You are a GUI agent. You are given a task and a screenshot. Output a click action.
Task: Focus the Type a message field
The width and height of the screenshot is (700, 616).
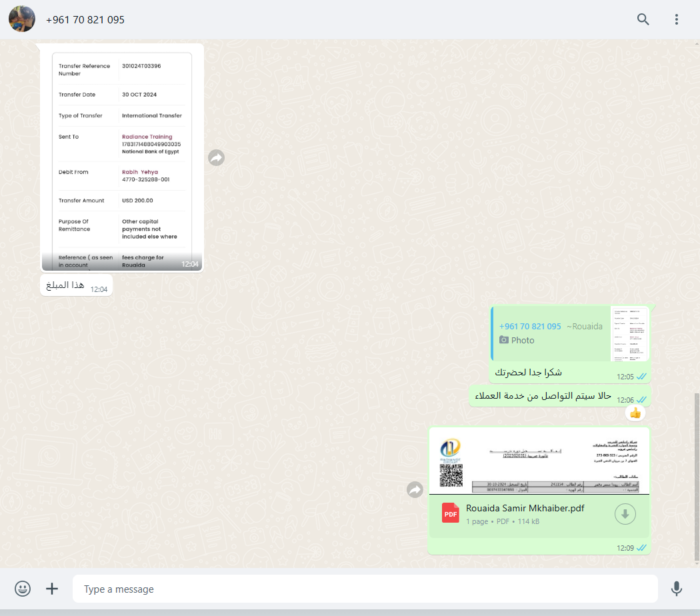click(365, 589)
